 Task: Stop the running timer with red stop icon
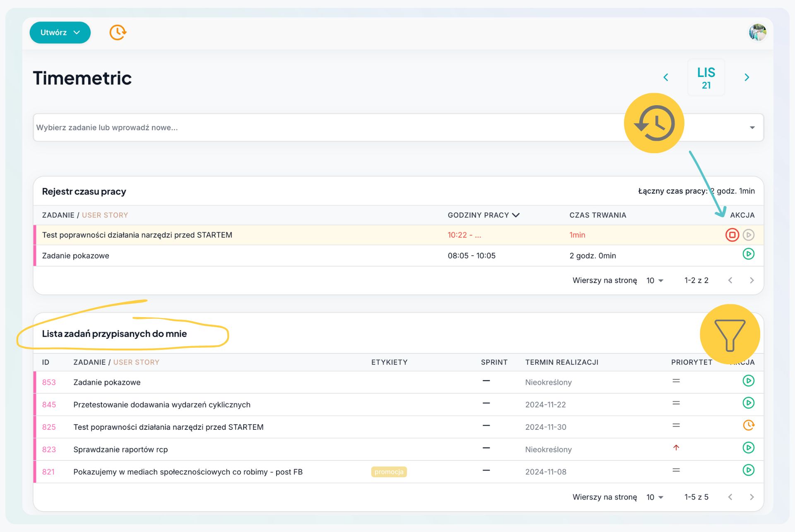point(732,235)
